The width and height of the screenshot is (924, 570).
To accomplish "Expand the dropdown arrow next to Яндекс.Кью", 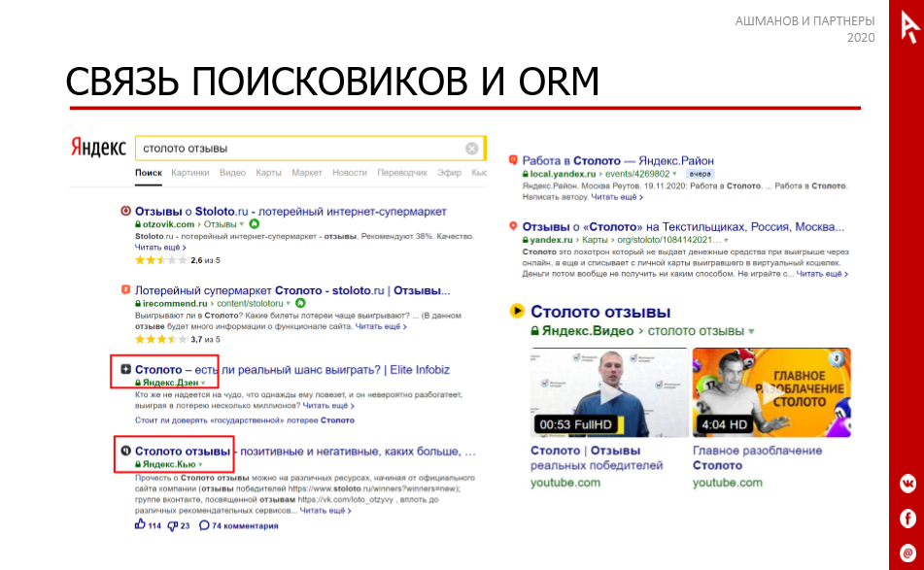I will click(x=201, y=464).
